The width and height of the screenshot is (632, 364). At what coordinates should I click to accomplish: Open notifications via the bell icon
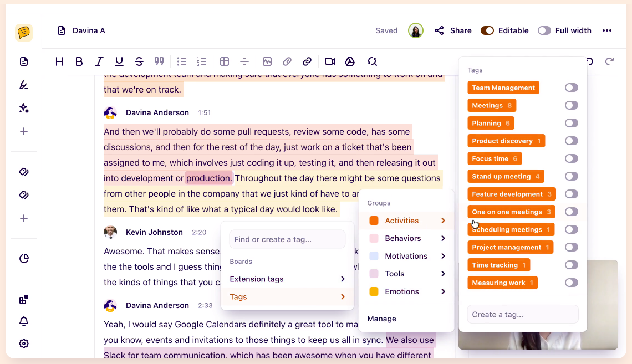tap(23, 321)
